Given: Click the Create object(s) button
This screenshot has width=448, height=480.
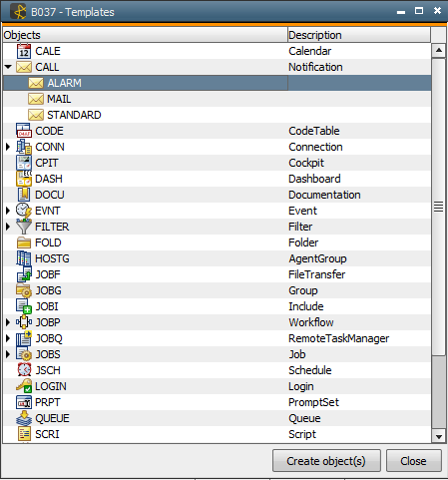Looking at the screenshot, I should 326,461.
